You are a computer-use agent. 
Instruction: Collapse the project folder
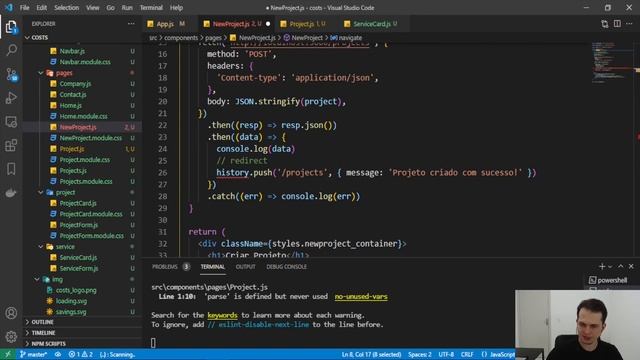(x=64, y=192)
